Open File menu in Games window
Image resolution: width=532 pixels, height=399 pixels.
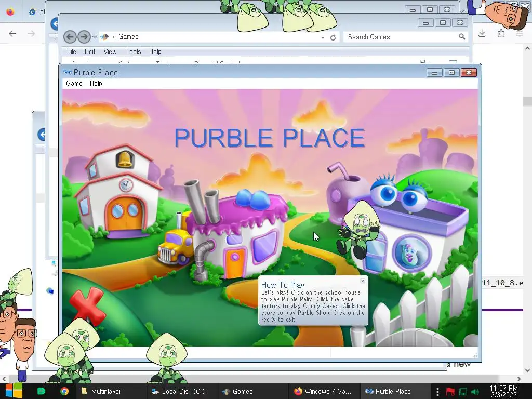[x=72, y=51]
